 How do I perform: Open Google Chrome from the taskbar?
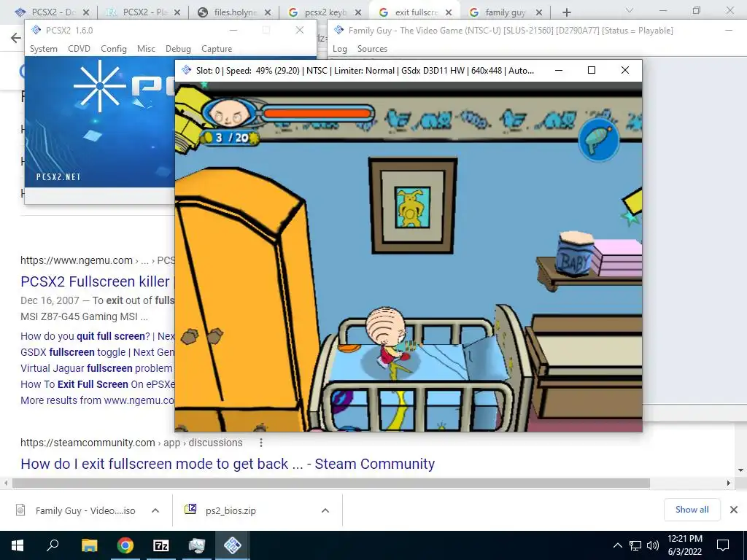pos(125,545)
